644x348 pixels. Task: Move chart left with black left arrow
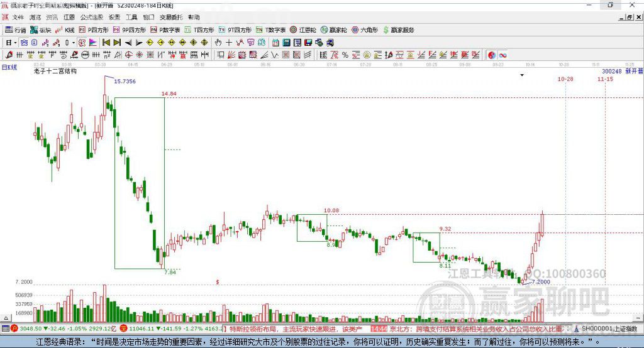(x=128, y=43)
